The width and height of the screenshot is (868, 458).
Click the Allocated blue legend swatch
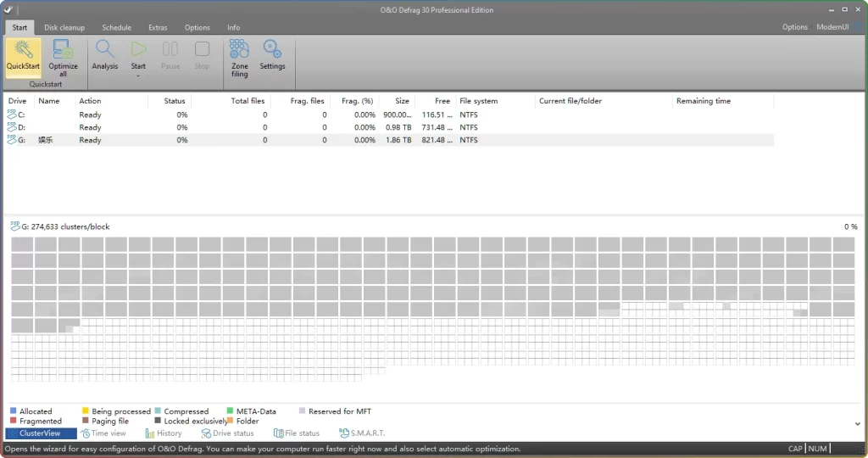14,411
